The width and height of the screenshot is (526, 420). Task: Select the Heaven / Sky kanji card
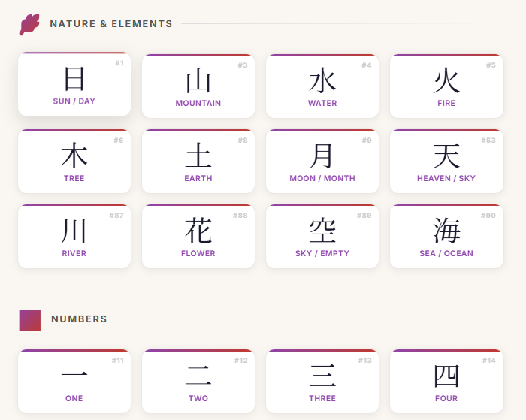coord(446,161)
